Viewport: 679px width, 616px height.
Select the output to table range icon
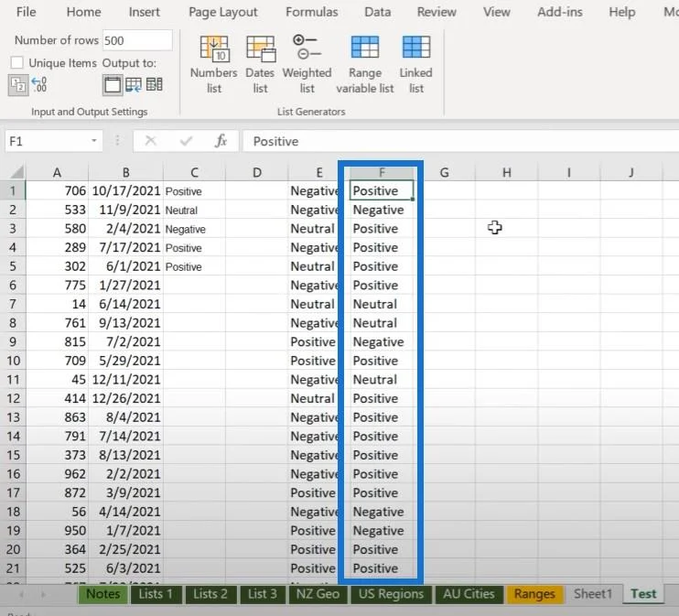pyautogui.click(x=134, y=85)
